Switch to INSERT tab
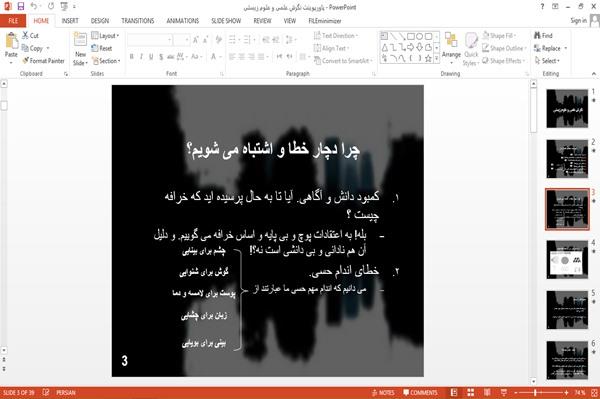Image resolution: width=600 pixels, height=399 pixels. point(70,21)
